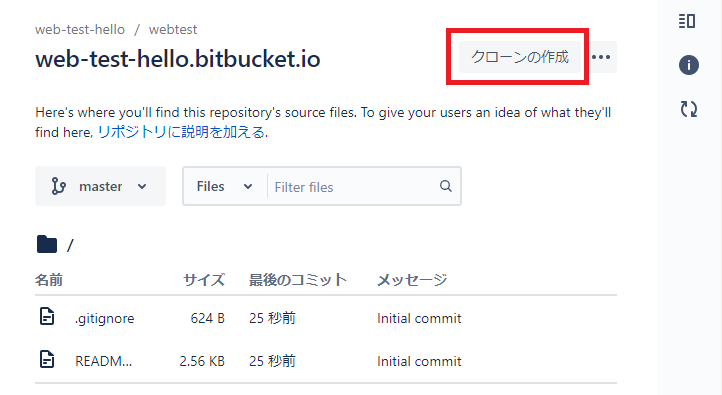Click the メッセージ column header
722x395 pixels.
tap(412, 279)
